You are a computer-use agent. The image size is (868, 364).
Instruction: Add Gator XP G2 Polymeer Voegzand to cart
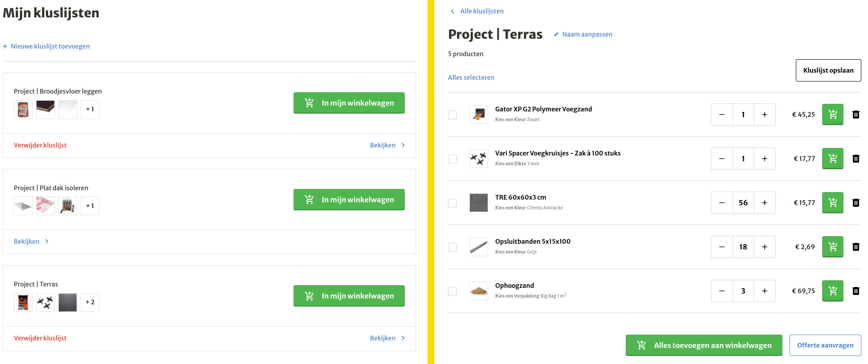(x=832, y=115)
